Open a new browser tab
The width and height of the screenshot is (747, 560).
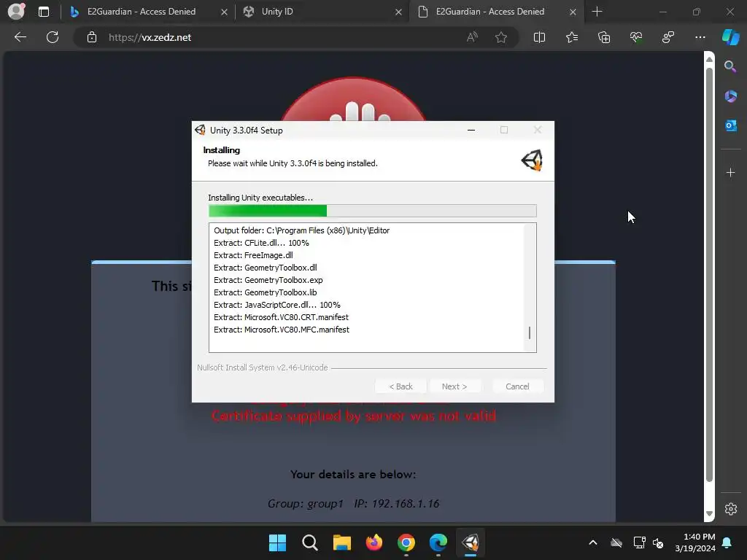point(597,12)
